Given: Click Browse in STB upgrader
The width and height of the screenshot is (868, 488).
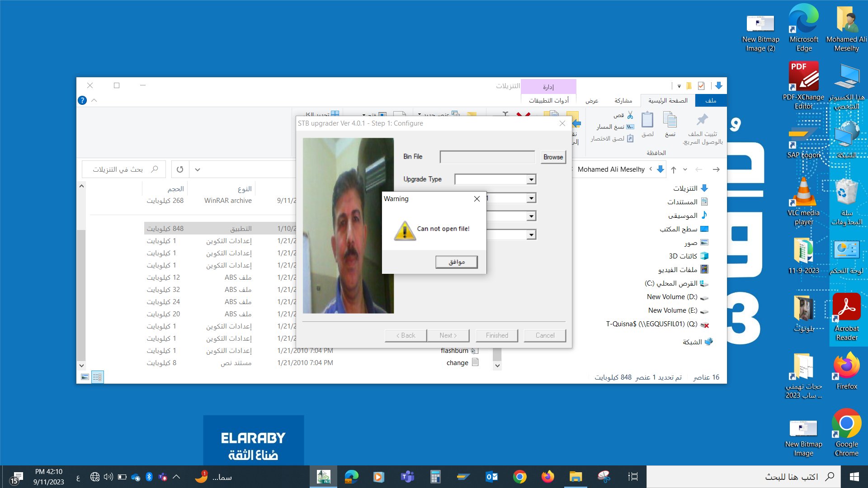Looking at the screenshot, I should (553, 157).
